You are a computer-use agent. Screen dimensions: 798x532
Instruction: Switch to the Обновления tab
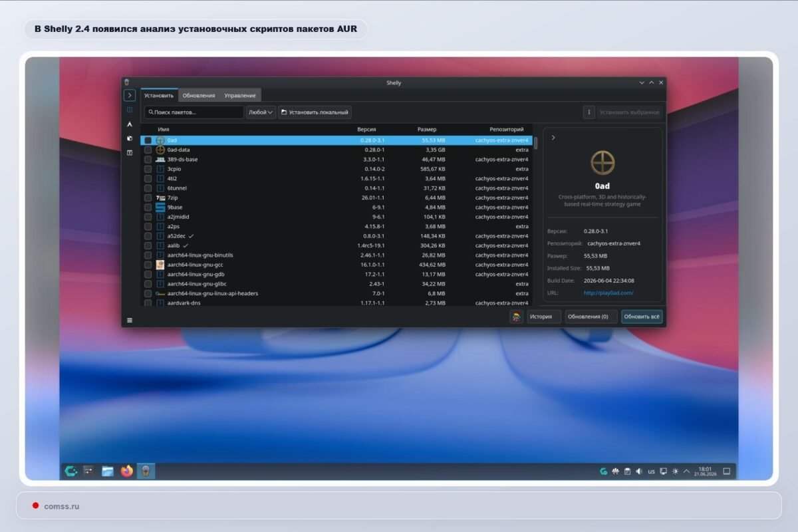tap(199, 95)
